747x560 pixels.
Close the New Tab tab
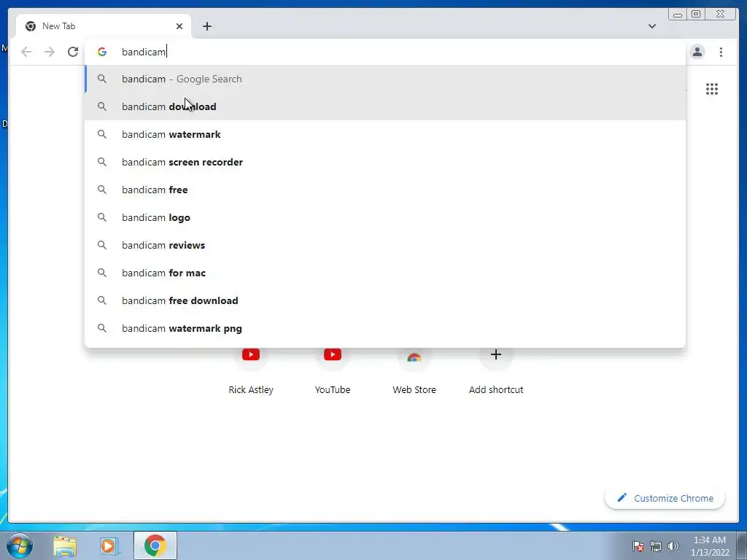click(x=179, y=26)
